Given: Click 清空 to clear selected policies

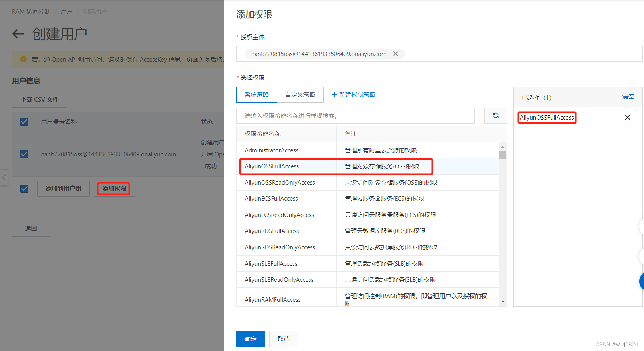Looking at the screenshot, I should click(x=628, y=96).
